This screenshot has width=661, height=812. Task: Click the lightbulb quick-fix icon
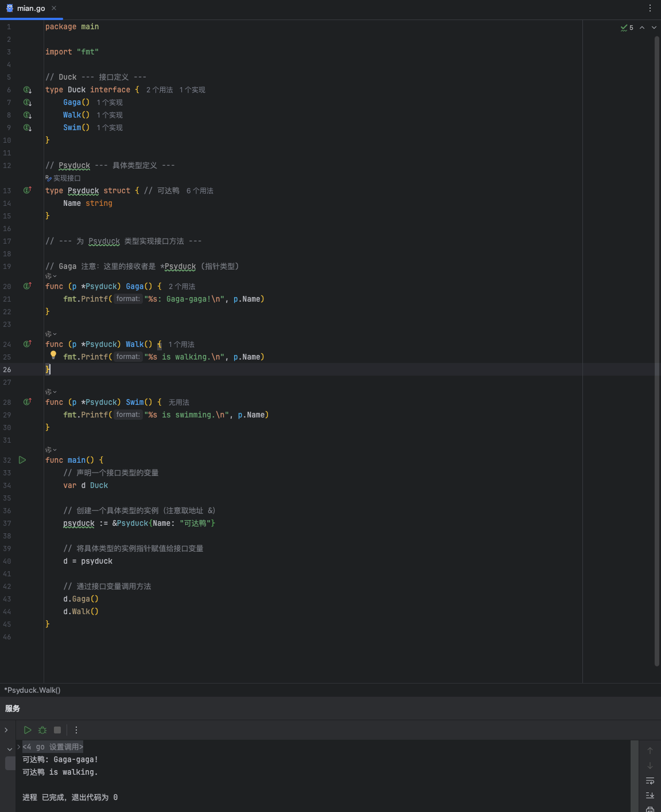53,355
